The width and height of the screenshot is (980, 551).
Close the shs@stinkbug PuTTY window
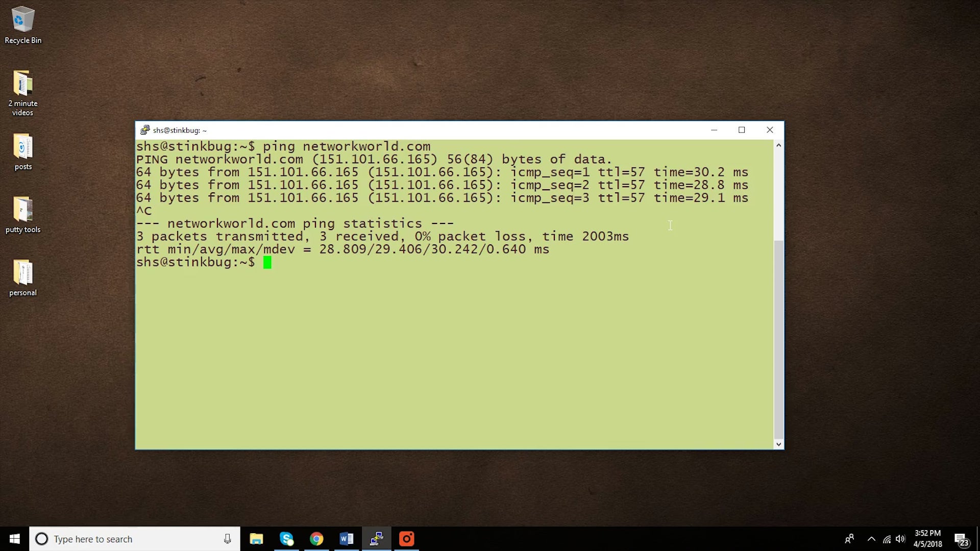click(x=770, y=130)
